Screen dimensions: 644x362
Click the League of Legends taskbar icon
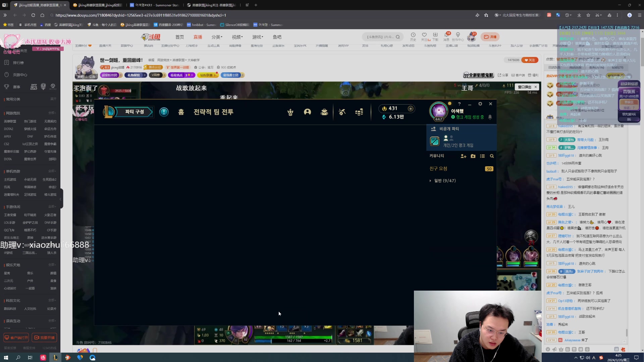55,358
